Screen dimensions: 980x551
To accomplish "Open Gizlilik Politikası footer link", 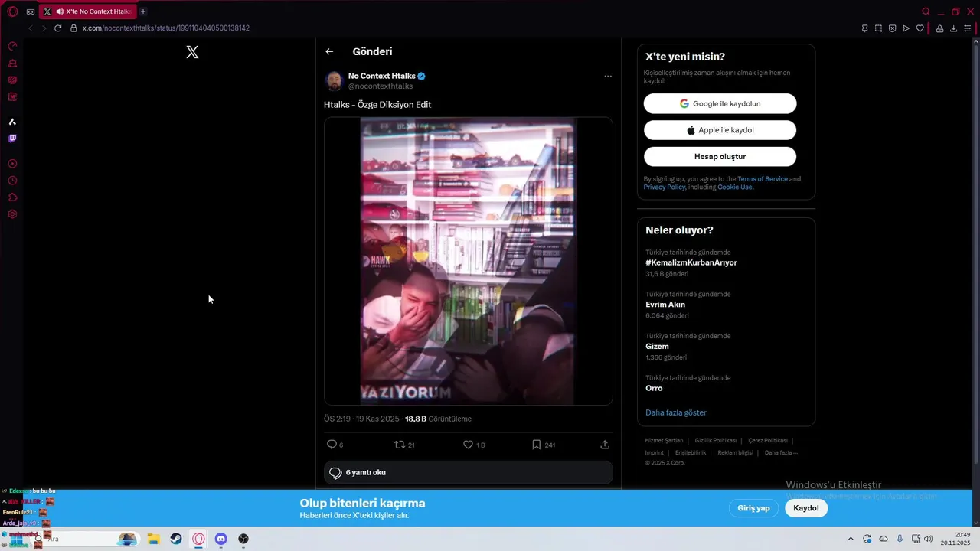I will coord(715,441).
